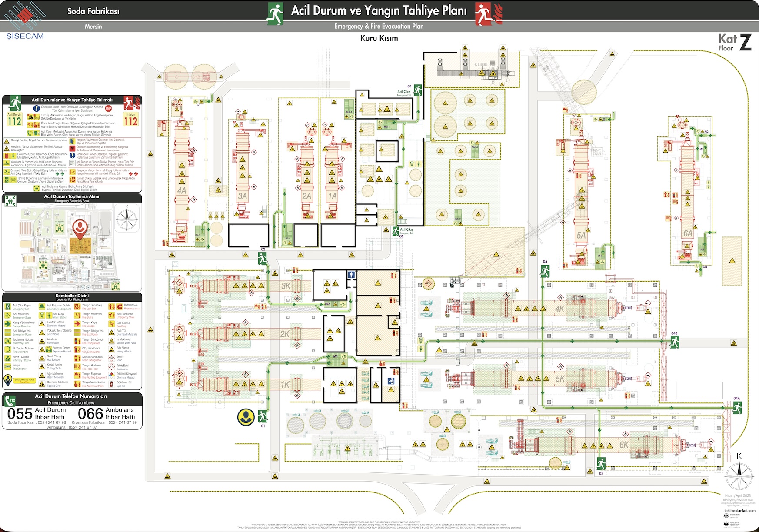Select Emergency Exit G1 sign
The height and width of the screenshot is (532, 759).
(x=418, y=90)
